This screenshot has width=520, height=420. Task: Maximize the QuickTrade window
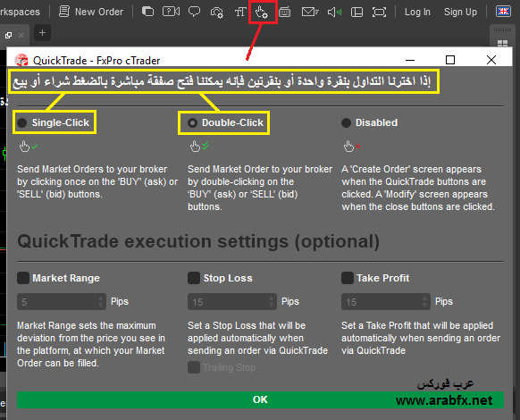pyautogui.click(x=450, y=60)
